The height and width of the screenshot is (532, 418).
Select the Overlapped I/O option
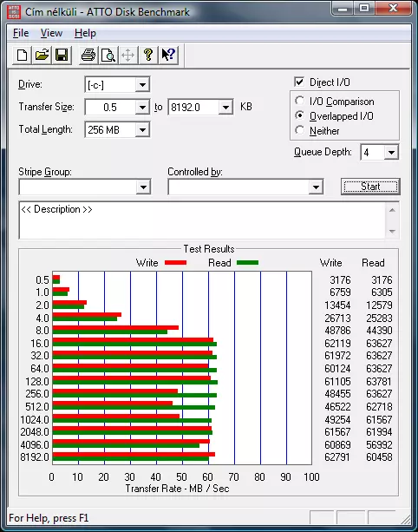299,115
